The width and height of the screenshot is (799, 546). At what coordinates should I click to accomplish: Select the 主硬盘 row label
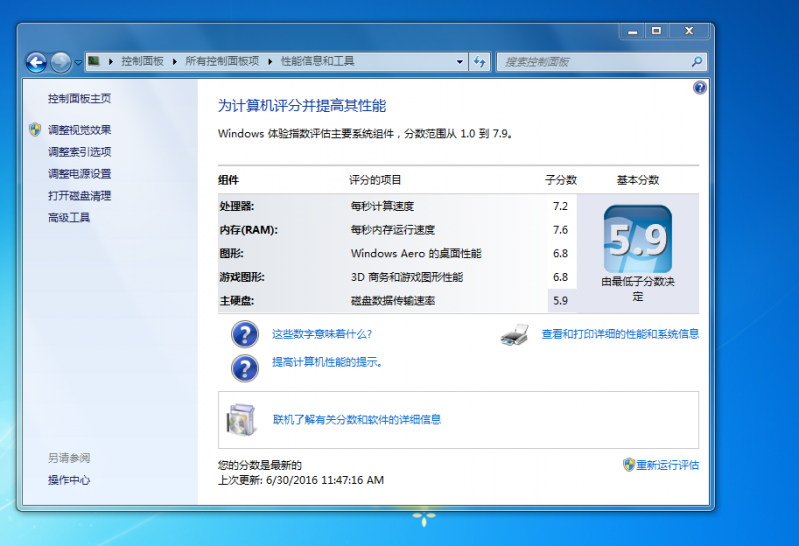236,301
